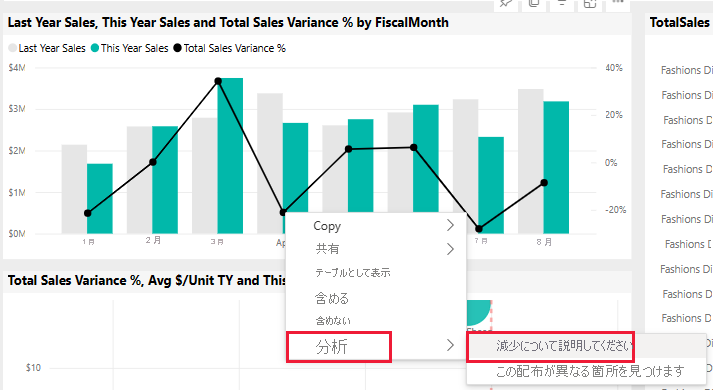Open the visual filter icon
Image resolution: width=713 pixels, height=390 pixels.
(562, 4)
